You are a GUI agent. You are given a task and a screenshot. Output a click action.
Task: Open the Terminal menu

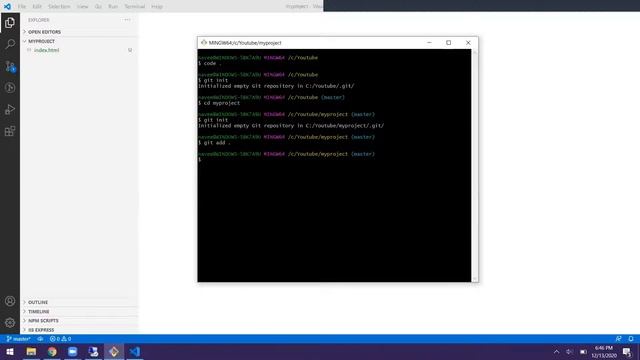[x=135, y=7]
